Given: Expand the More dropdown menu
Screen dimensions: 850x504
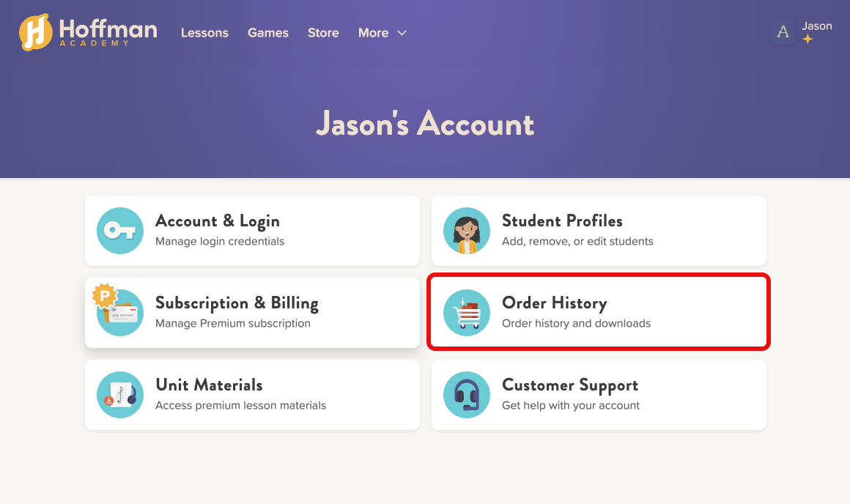Looking at the screenshot, I should pos(382,32).
